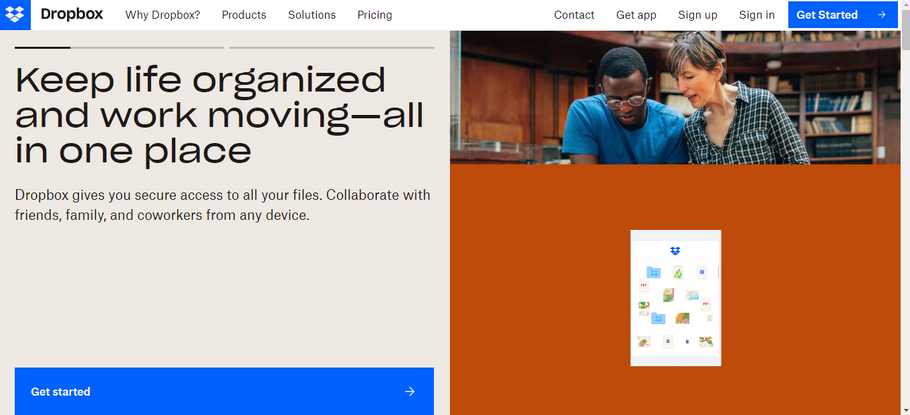Expand the Solutions navigation menu
The image size is (910, 415).
[x=312, y=15]
